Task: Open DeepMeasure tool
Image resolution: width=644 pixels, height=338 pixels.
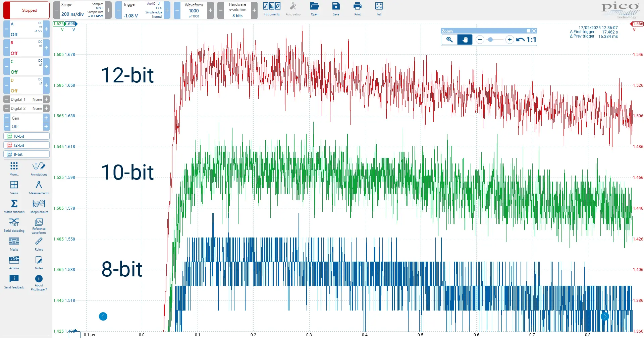Action: pos(39,206)
